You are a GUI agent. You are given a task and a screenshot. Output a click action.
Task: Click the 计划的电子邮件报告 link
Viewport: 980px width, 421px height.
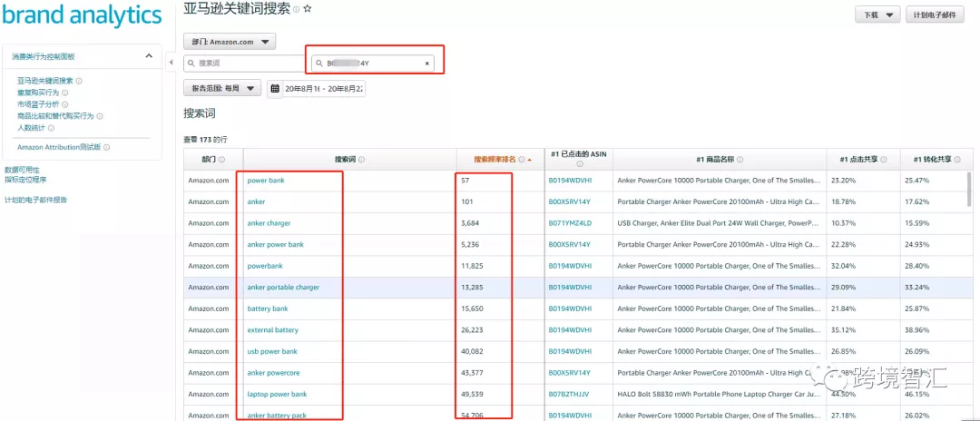(x=35, y=200)
